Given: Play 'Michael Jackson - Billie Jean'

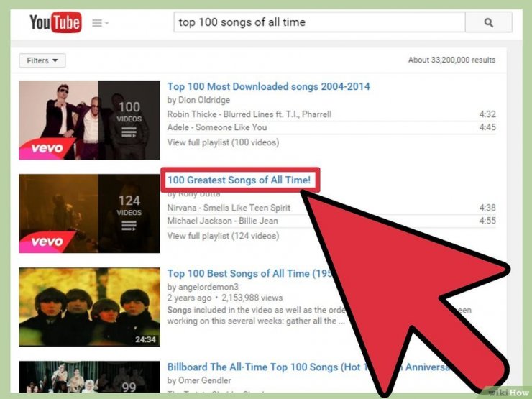Looking at the screenshot, I should 223,221.
